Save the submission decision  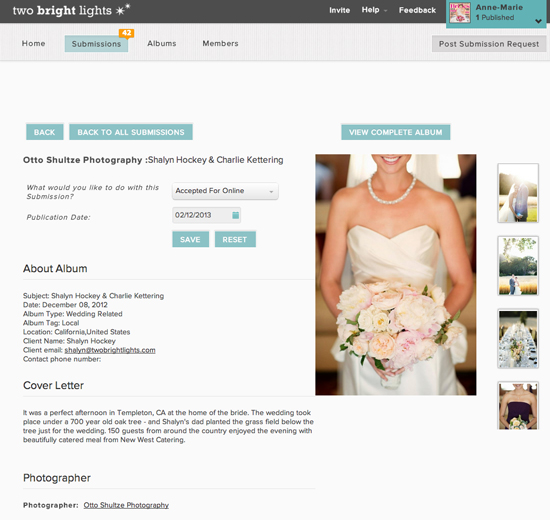(190, 240)
